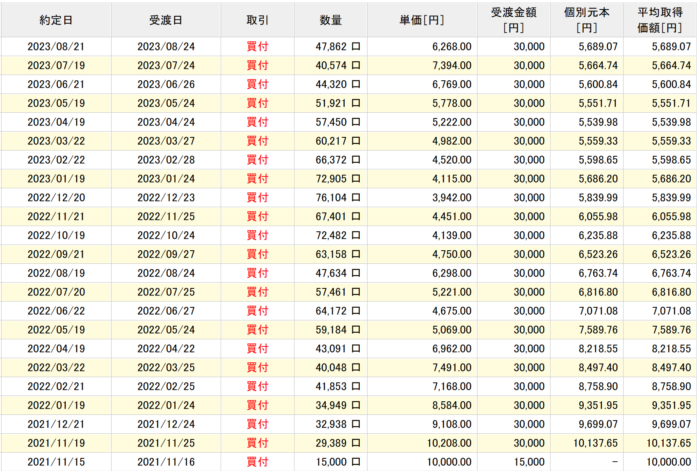Select the 取引 column header

tap(257, 20)
